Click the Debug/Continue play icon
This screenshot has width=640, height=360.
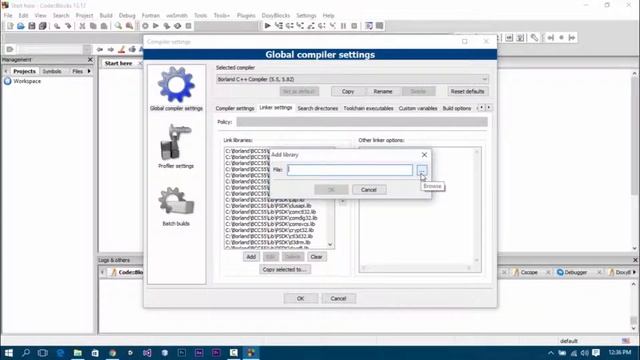tap(267, 26)
